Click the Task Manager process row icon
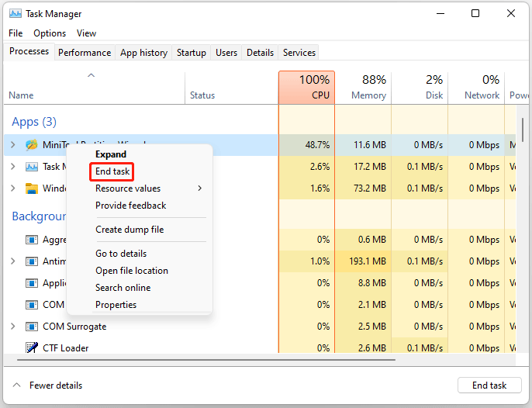Screen dimensions: 532x408 (x=32, y=167)
